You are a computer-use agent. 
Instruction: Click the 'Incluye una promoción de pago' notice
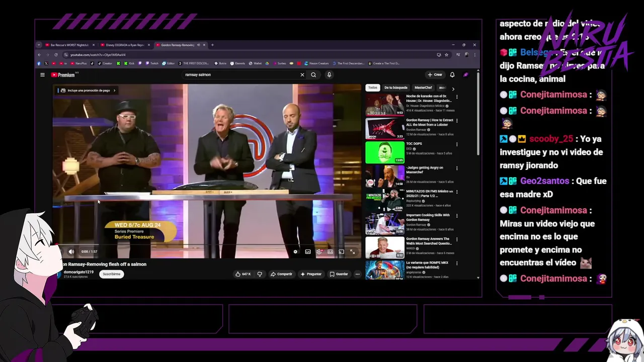pyautogui.click(x=87, y=90)
